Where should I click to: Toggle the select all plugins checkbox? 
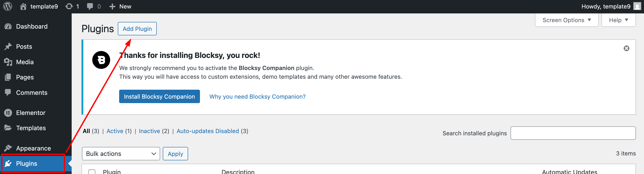coord(92,172)
